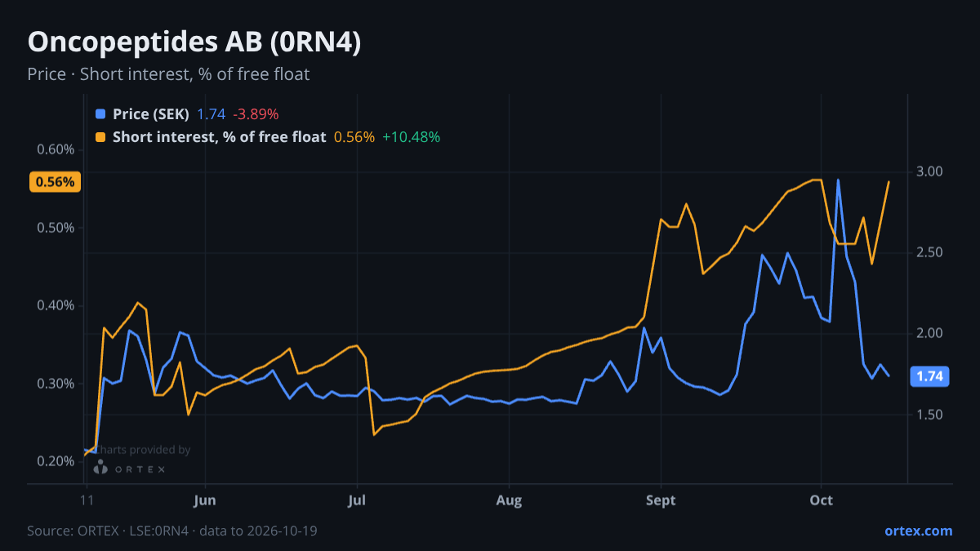Click the 3.00 right axis label
This screenshot has width=980, height=551.
pos(930,171)
